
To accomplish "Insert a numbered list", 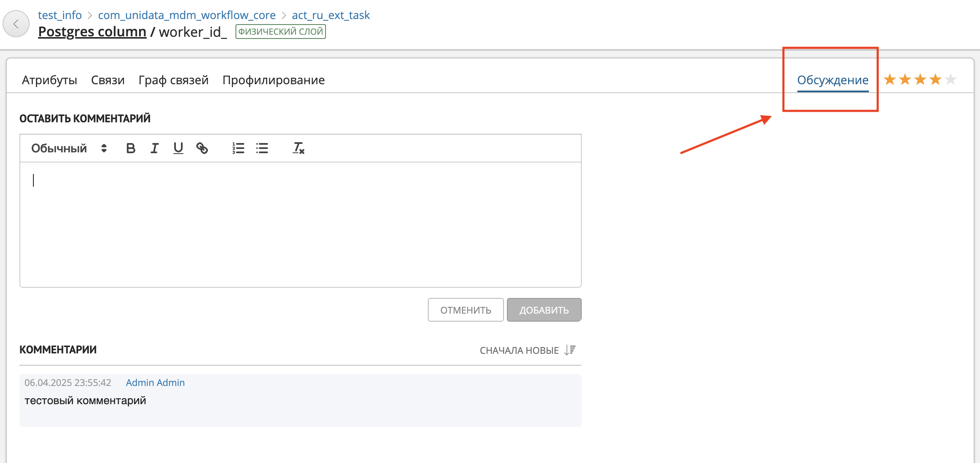I will [x=238, y=148].
